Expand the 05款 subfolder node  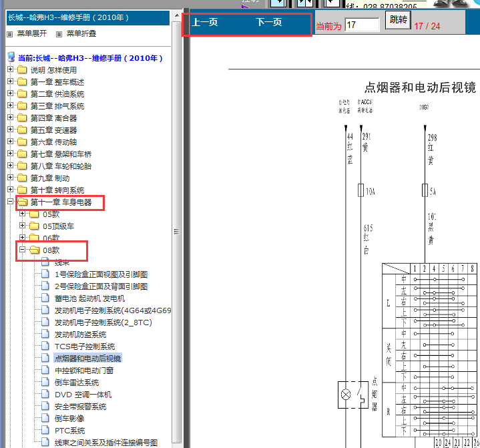[22, 214]
